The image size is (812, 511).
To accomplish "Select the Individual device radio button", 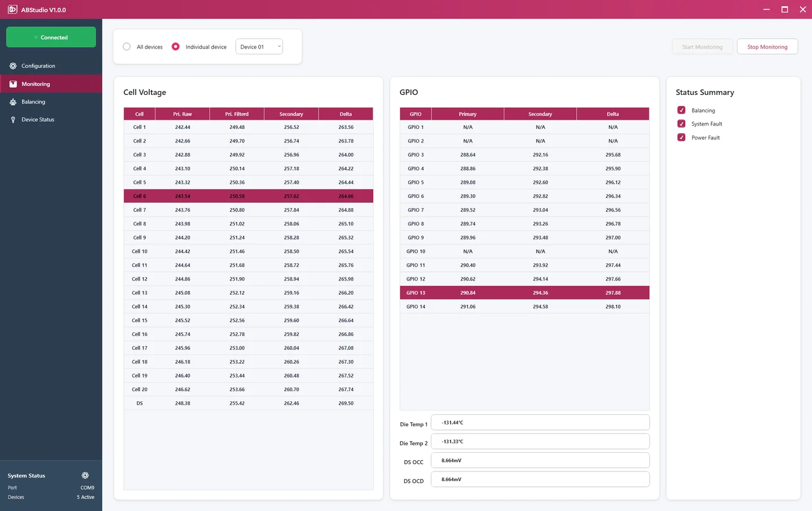I will (176, 47).
